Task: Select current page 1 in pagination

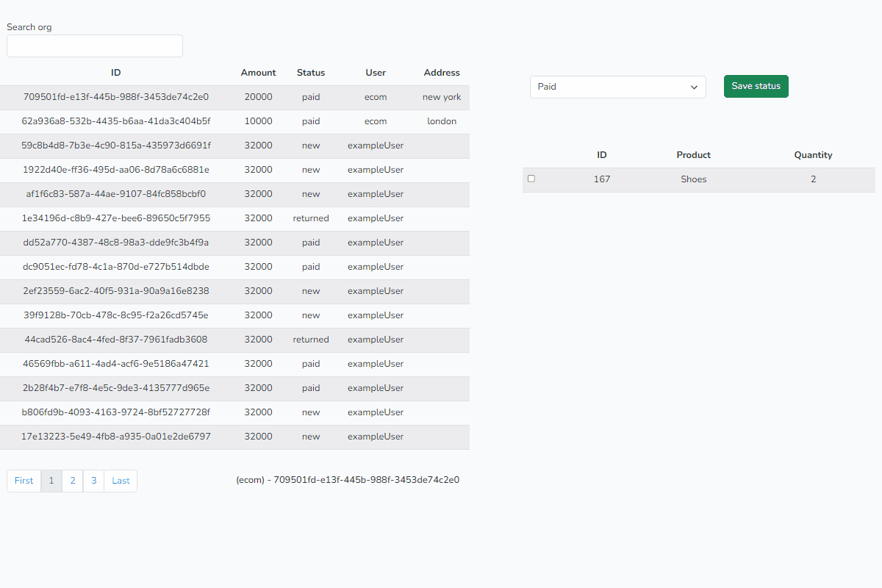Action: tap(51, 481)
